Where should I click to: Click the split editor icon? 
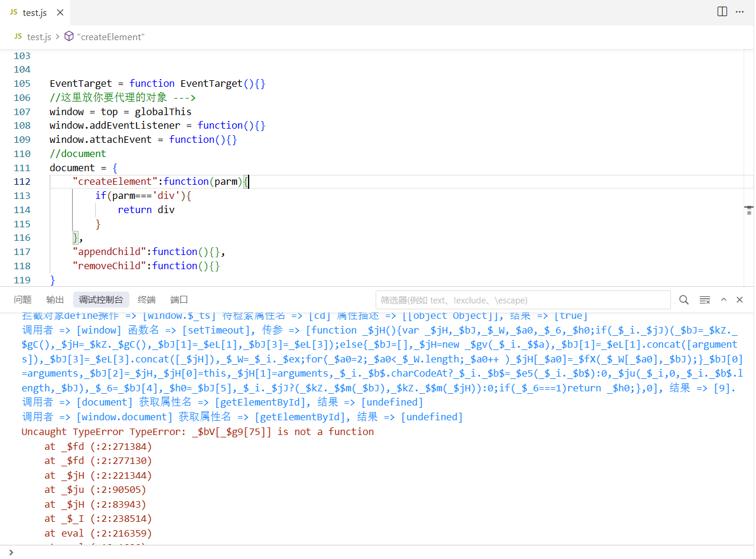(722, 12)
